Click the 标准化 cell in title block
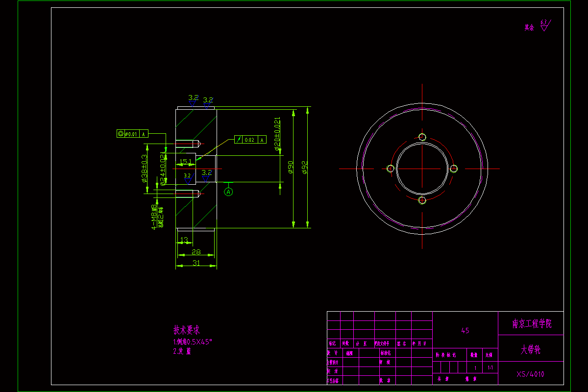Screen dimensions: 588x392 pos(385,353)
